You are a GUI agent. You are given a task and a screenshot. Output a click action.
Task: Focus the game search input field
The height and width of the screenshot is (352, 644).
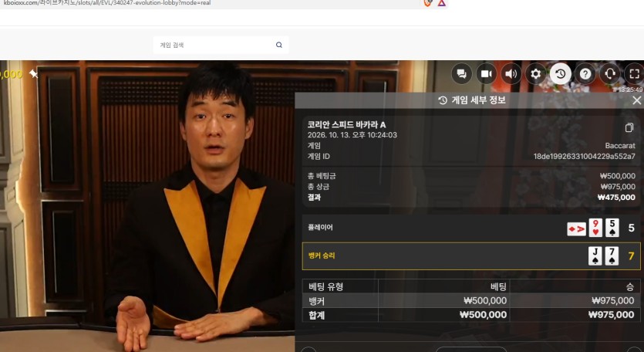tap(221, 45)
